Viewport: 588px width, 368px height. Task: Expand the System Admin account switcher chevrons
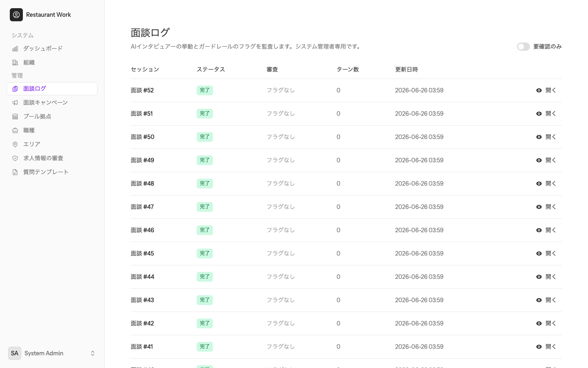[x=93, y=353]
